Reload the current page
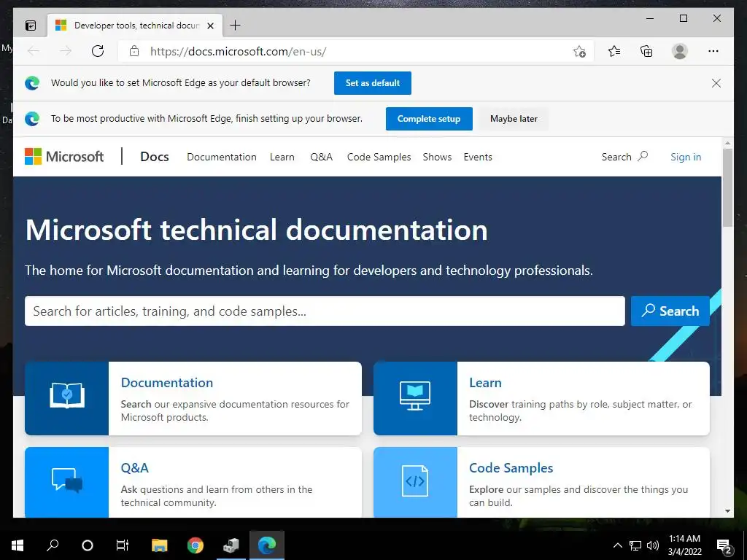 (98, 51)
